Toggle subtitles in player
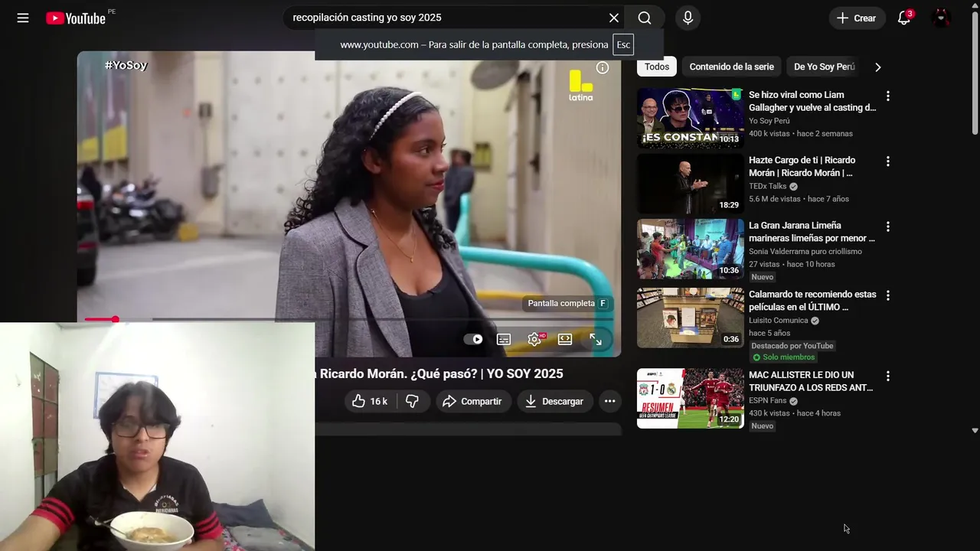980x551 pixels. pyautogui.click(x=504, y=339)
